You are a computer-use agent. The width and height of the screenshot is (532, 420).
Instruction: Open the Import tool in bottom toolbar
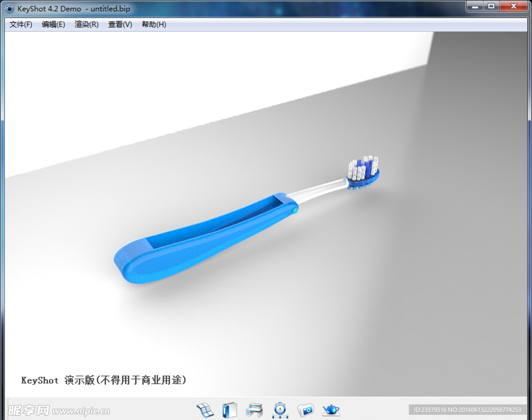tap(205, 410)
